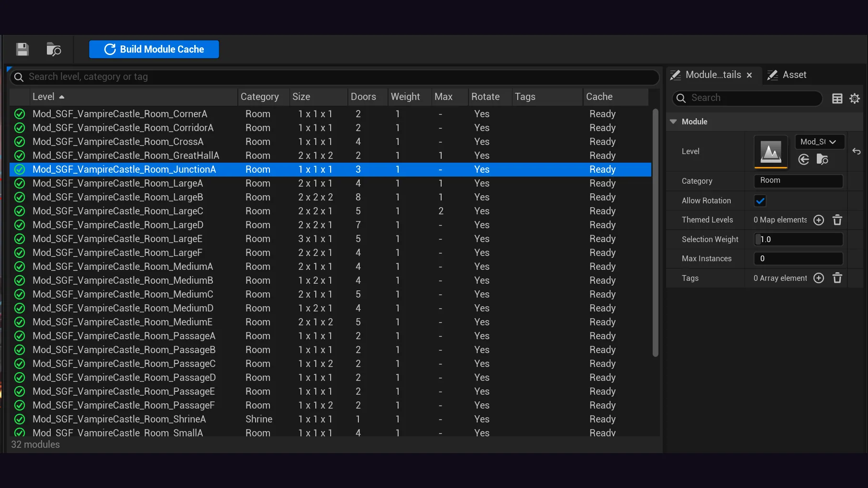The height and width of the screenshot is (488, 868).
Task: Adjust the Selection Weight value slider
Action: (x=798, y=239)
